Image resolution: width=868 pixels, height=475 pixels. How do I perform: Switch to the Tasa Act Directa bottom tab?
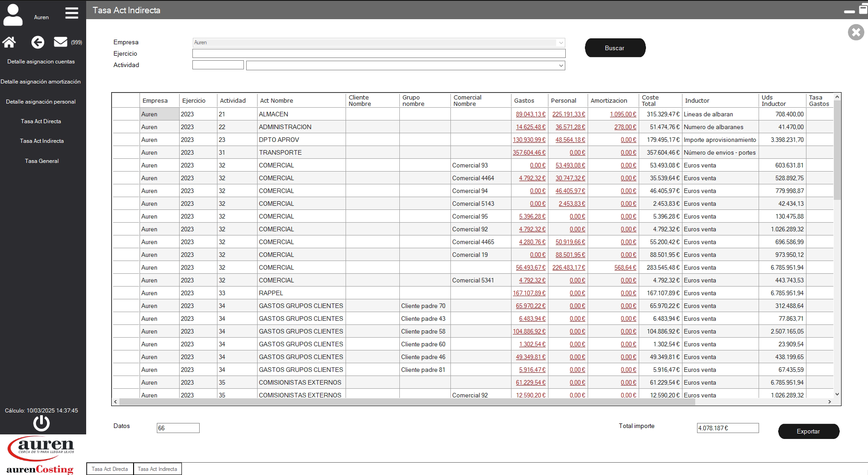click(x=110, y=469)
